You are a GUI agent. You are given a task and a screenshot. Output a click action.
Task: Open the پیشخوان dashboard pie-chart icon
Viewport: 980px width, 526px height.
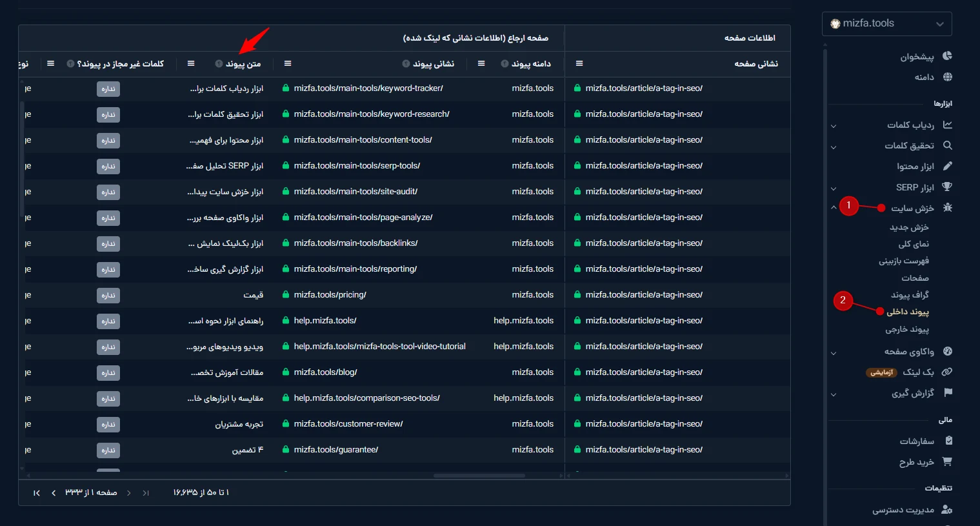[x=947, y=56]
